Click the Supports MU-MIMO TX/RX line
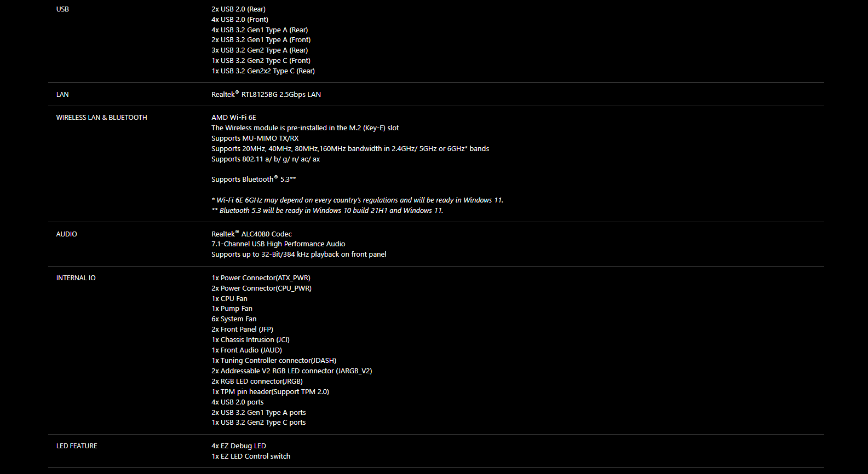The image size is (868, 474). point(255,138)
